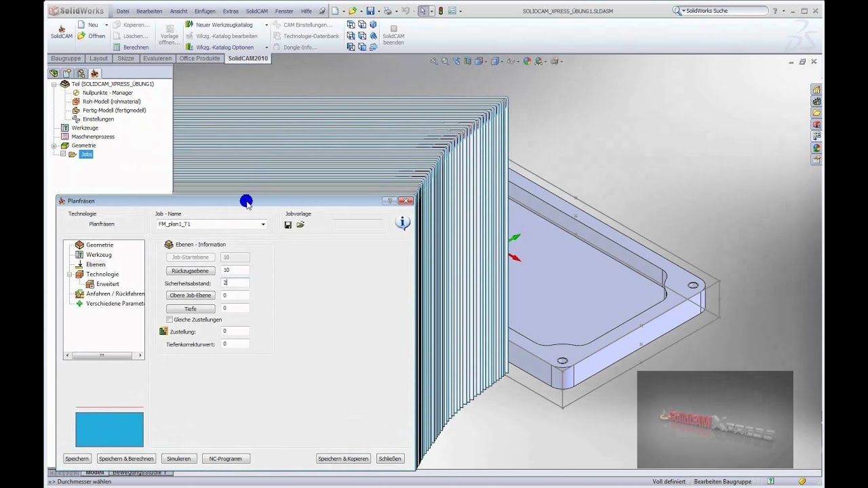Click the print toolbar icon
This screenshot has height=488, width=868.
pos(387,11)
